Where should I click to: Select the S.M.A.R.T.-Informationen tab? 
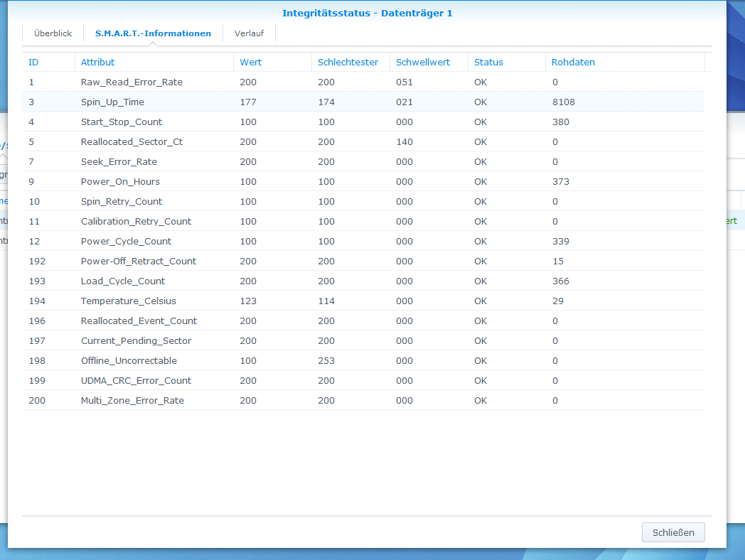click(x=153, y=33)
